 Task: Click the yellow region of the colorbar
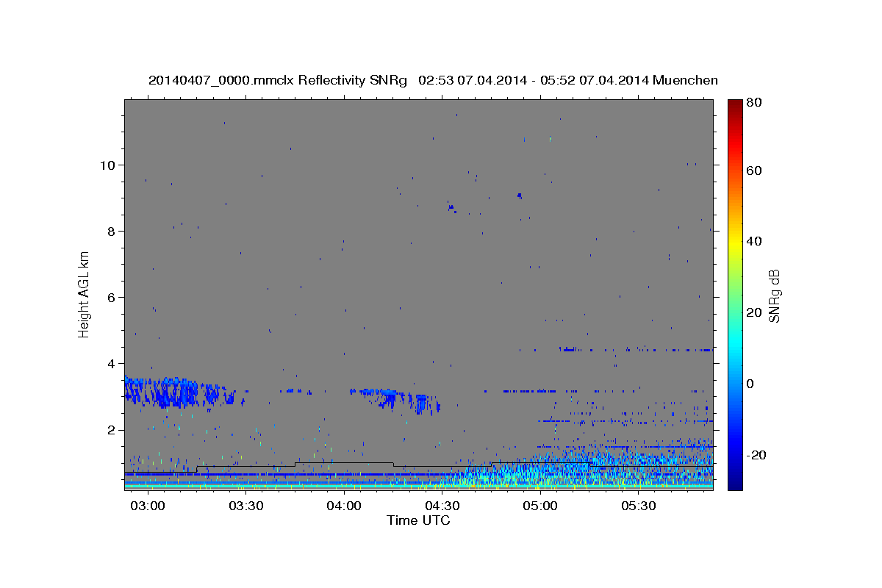pyautogui.click(x=735, y=243)
